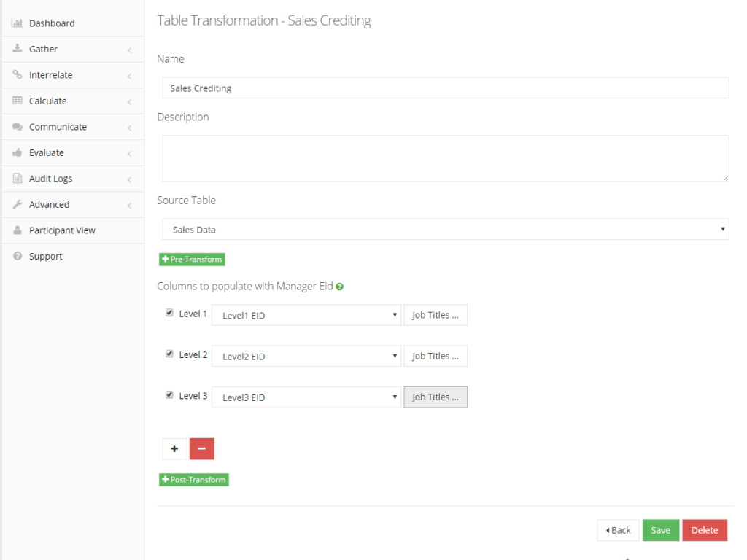
Task: Click the Pre-Transform button
Action: [192, 259]
